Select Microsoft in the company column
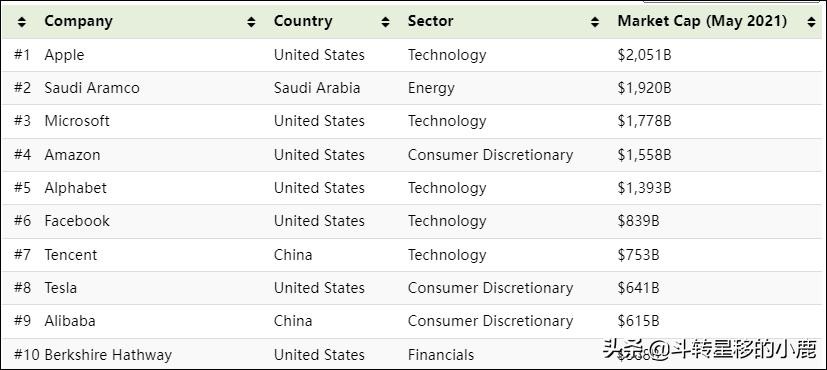Image resolution: width=827 pixels, height=370 pixels. [x=77, y=121]
